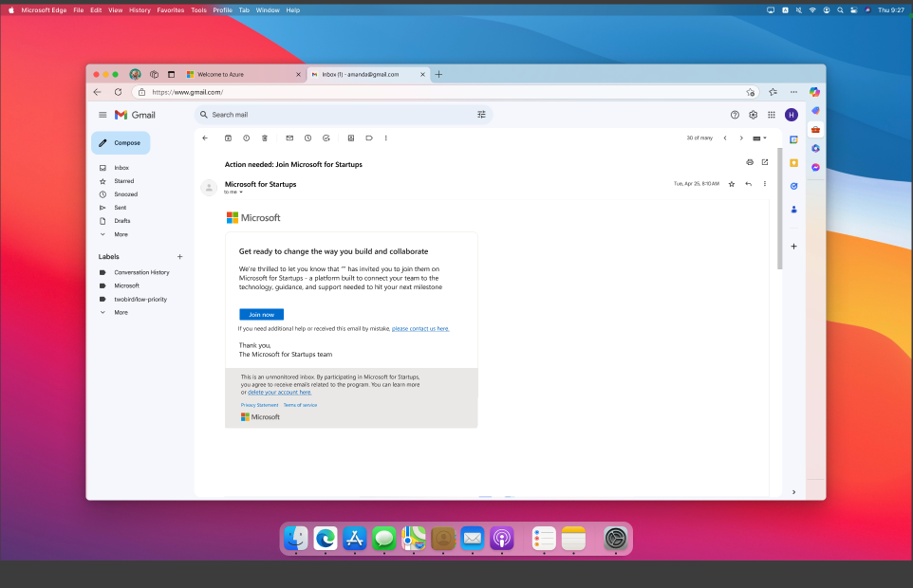913x588 pixels.
Task: Open Tools menu in menu bar
Action: click(x=198, y=9)
